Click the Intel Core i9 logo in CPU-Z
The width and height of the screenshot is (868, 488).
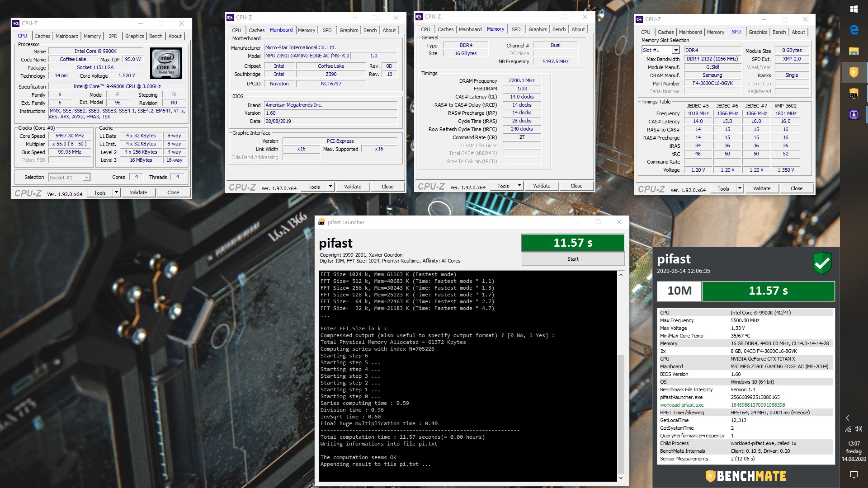click(x=166, y=63)
